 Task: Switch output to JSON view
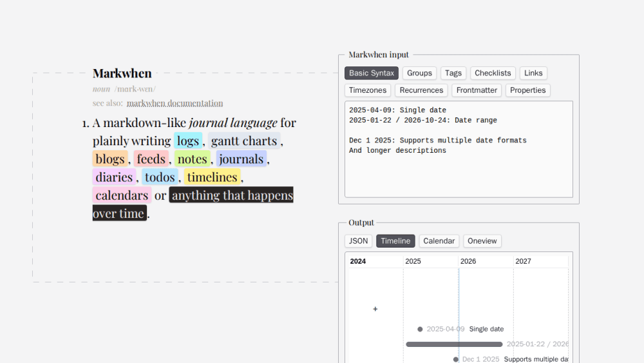[x=358, y=241]
